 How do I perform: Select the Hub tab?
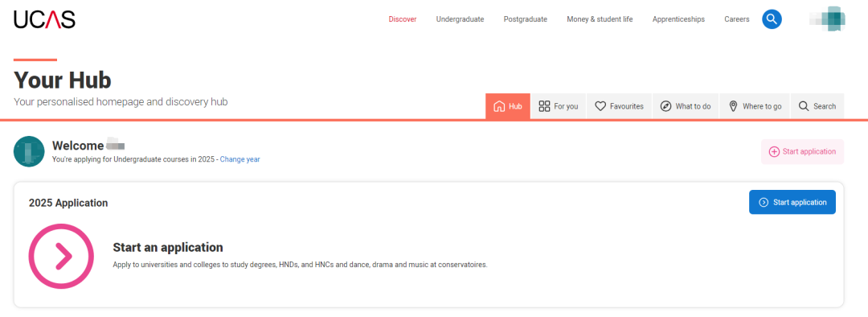tap(508, 106)
